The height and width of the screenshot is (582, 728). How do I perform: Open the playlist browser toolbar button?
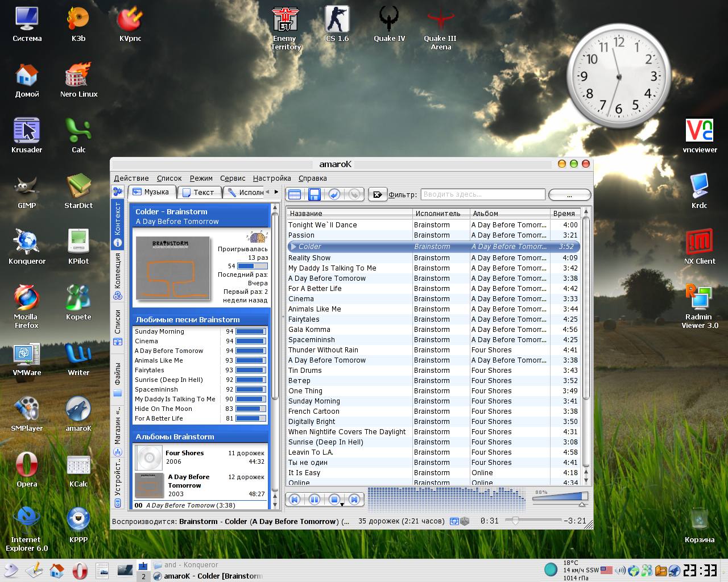pos(295,194)
